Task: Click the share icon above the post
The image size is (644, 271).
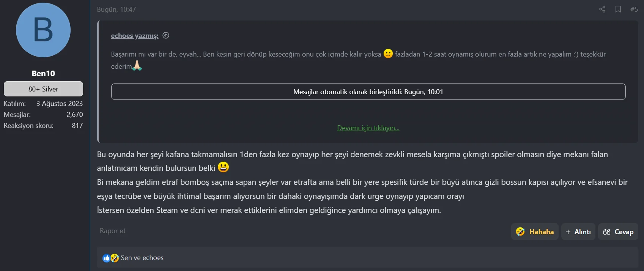Action: 602,9
